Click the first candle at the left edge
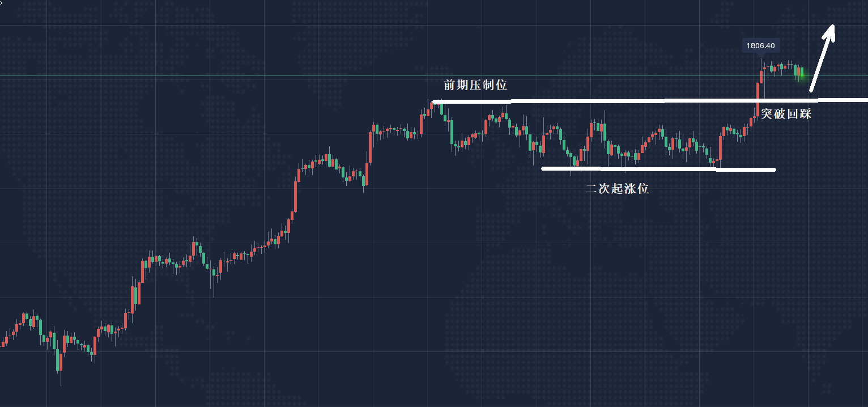The height and width of the screenshot is (407, 868). [3, 342]
